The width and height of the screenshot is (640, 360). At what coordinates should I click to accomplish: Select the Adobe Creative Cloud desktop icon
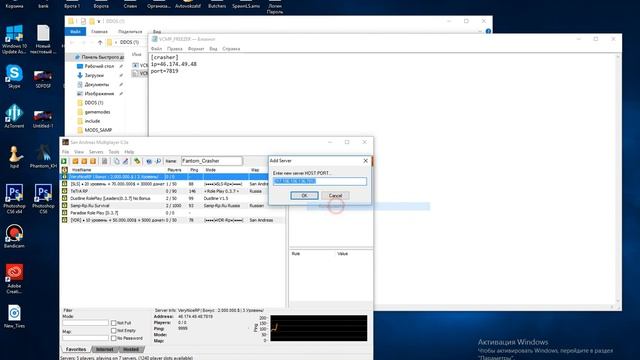click(14, 279)
